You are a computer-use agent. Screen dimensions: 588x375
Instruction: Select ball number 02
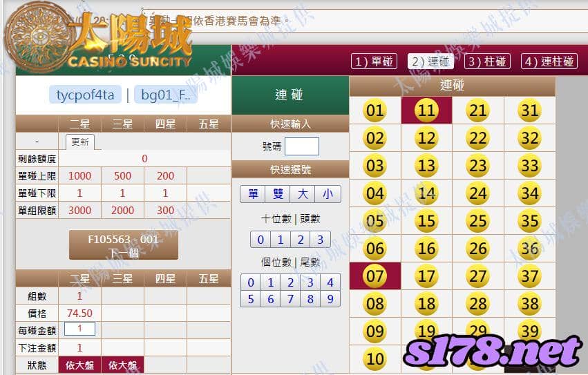[375, 138]
